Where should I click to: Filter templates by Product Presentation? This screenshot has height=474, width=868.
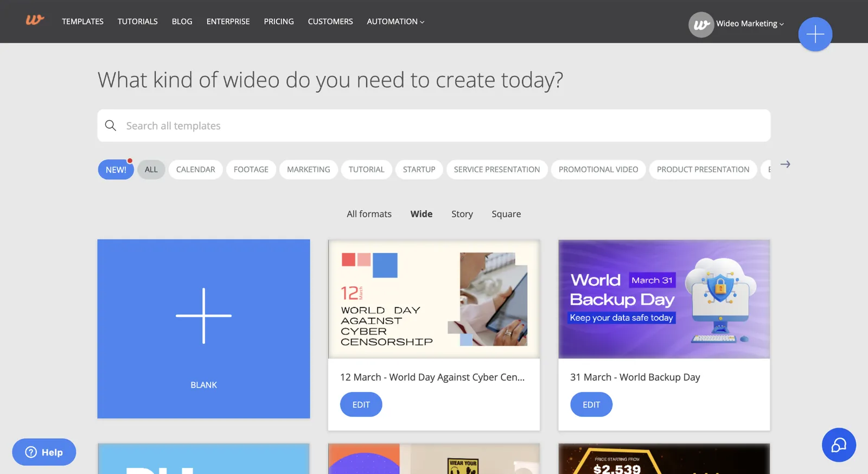coord(703,169)
